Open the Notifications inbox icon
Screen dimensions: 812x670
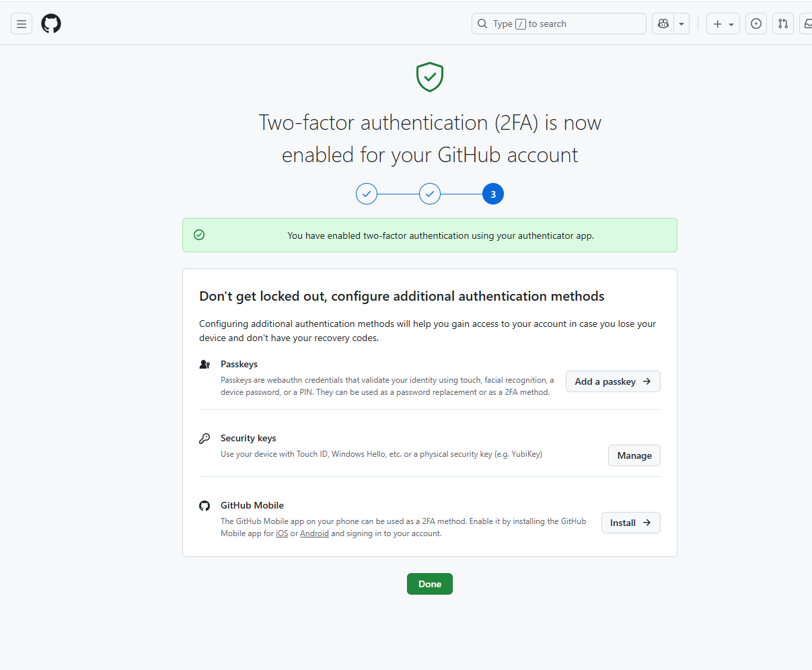[807, 24]
